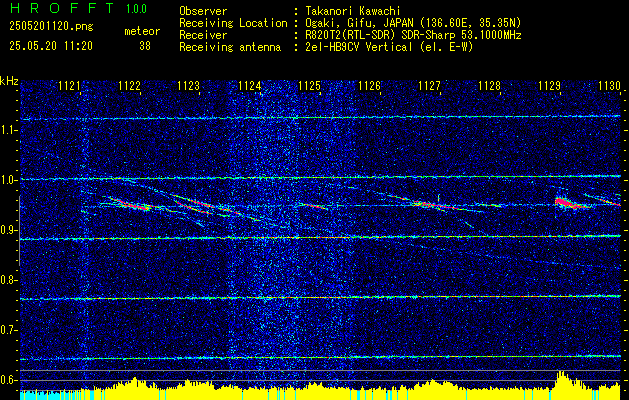Click the 1.1 kHz axis label
This screenshot has width=629, height=400.
click(x=8, y=130)
